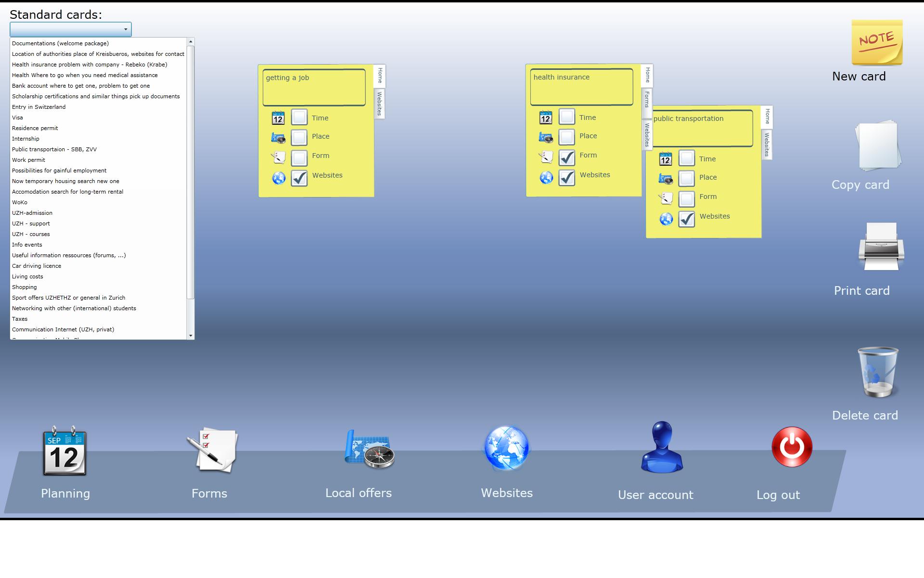Uncheck Websites on getting a job card
Screen dimensions: 924x578
(299, 178)
